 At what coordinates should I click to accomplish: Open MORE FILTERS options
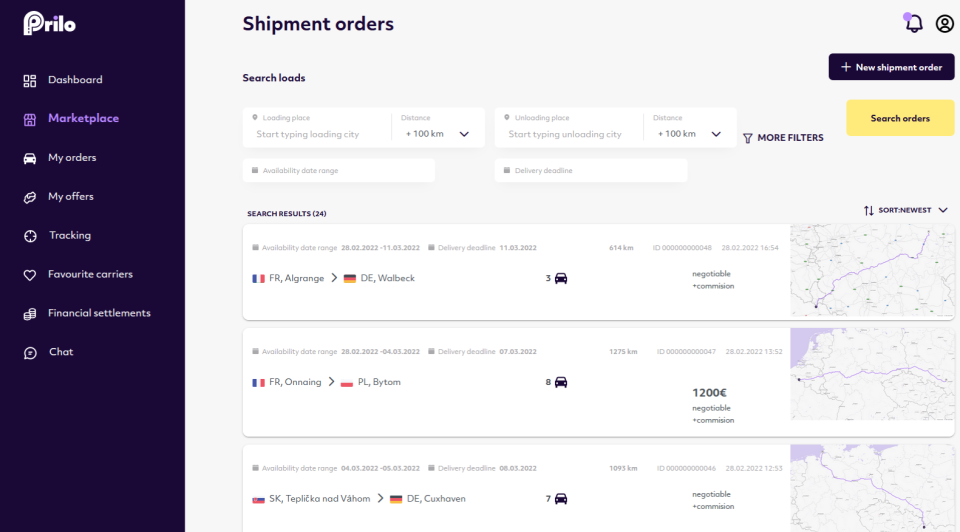[783, 138]
